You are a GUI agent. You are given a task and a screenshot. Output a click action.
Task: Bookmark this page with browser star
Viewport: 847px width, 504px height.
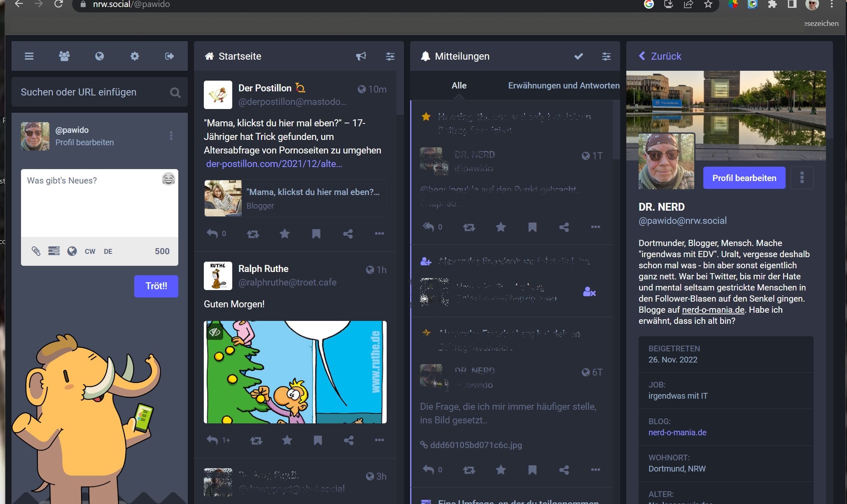708,4
